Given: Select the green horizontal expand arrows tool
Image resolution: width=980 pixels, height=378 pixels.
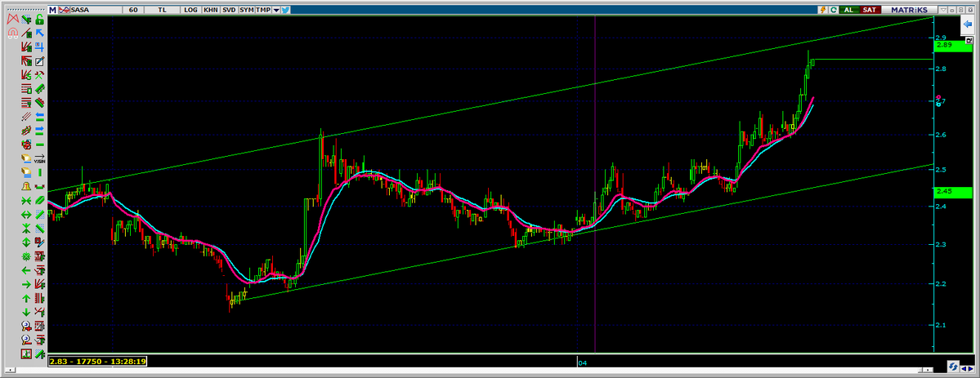Looking at the screenshot, I should [x=26, y=214].
